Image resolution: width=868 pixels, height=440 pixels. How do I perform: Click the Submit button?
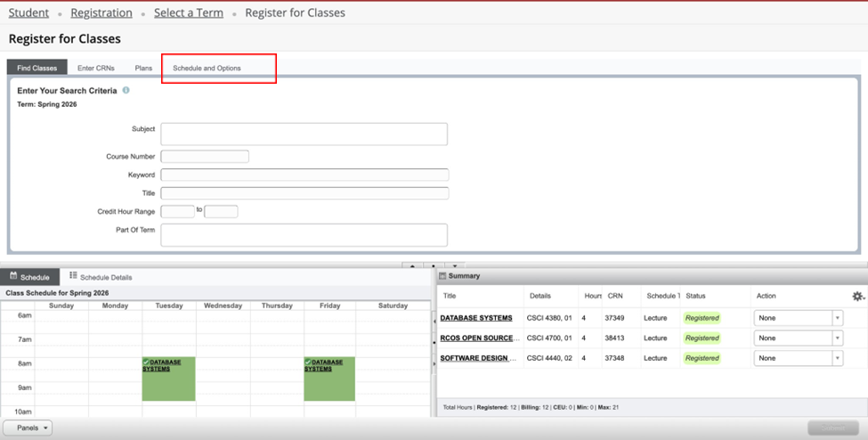coord(832,428)
